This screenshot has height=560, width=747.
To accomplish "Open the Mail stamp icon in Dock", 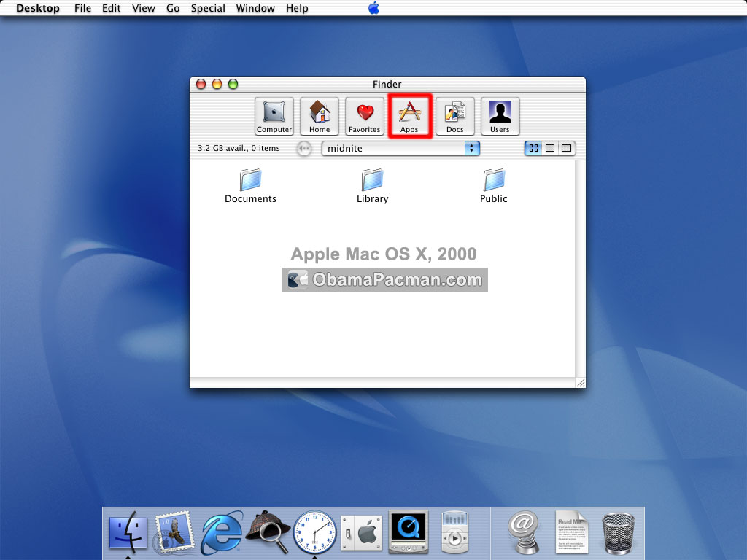I will pyautogui.click(x=174, y=532).
